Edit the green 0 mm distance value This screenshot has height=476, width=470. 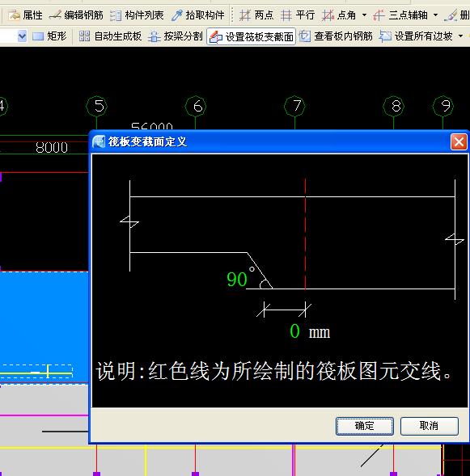tap(294, 331)
